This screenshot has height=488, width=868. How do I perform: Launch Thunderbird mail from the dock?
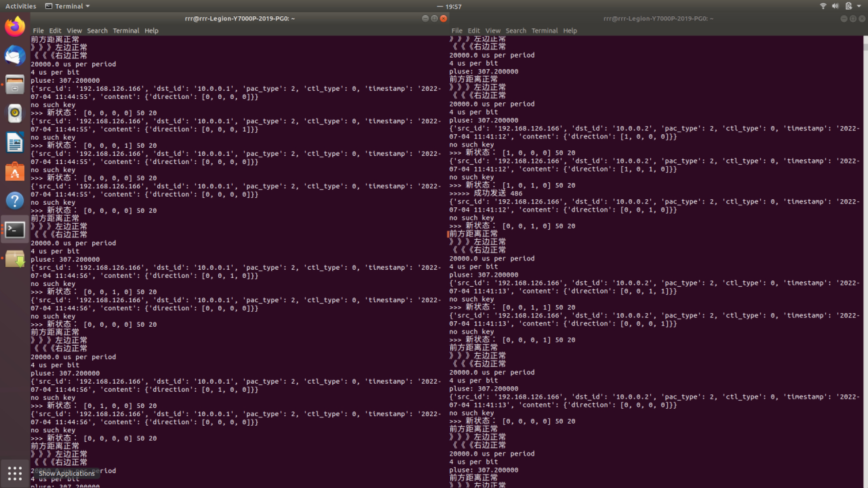click(15, 55)
